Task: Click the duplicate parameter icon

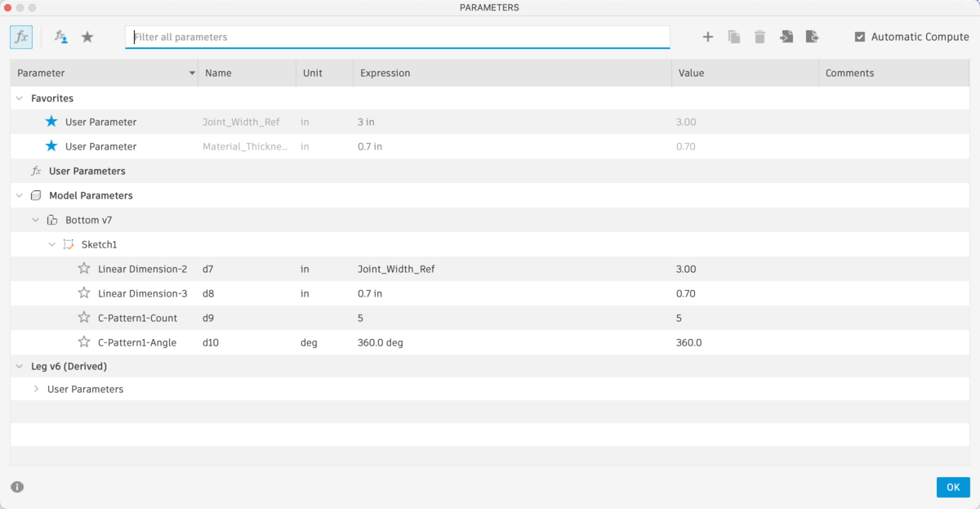Action: (x=733, y=37)
